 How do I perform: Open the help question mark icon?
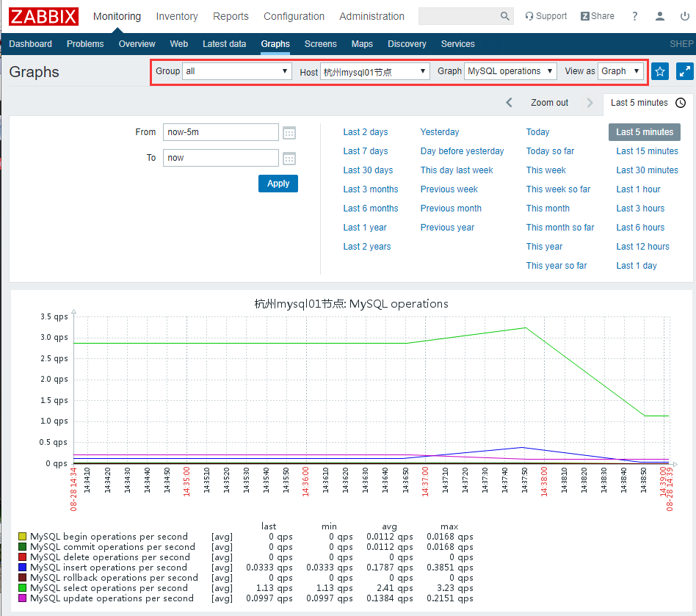tap(635, 16)
